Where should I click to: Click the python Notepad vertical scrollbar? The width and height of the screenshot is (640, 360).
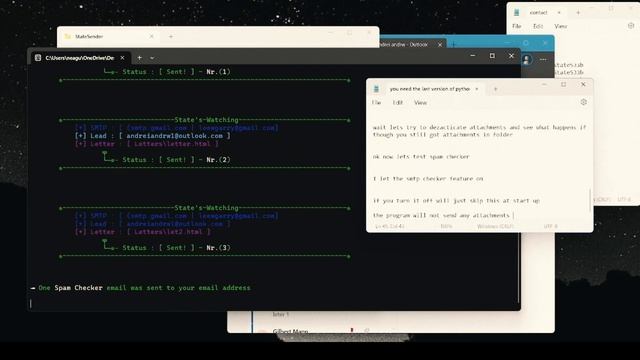click(590, 200)
